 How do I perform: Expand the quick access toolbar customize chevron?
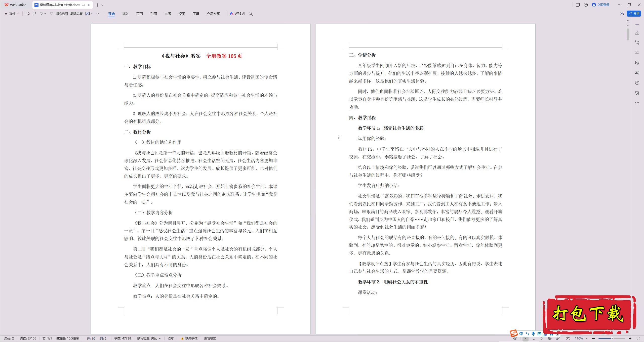pos(98,14)
